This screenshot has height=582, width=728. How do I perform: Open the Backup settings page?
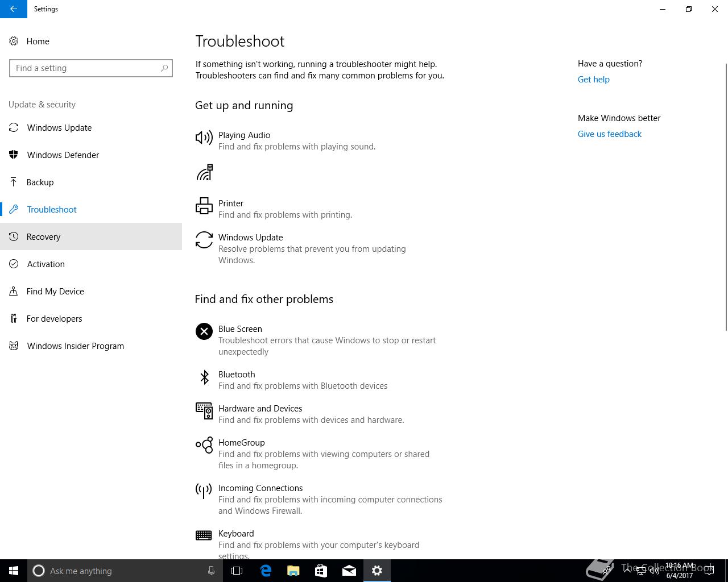[91, 182]
